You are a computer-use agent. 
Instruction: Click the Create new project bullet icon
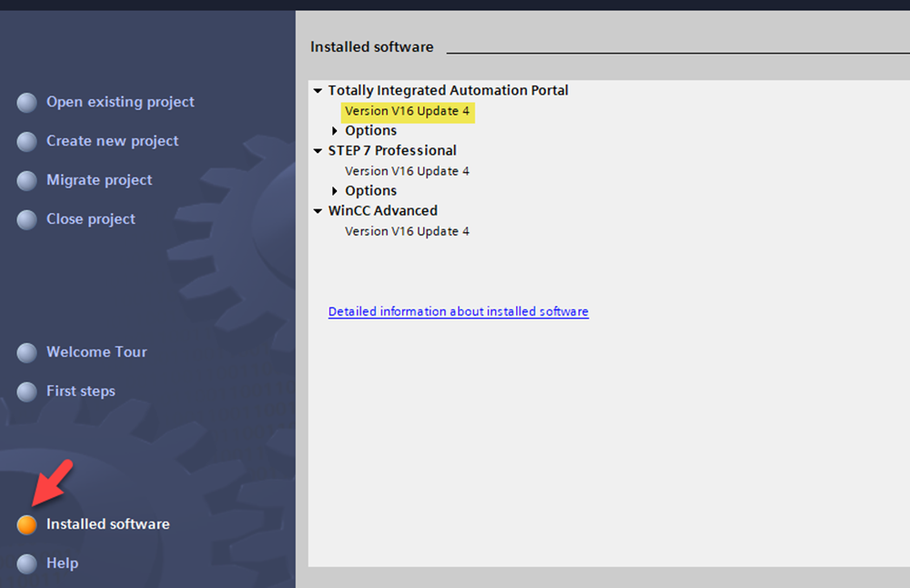tap(26, 142)
